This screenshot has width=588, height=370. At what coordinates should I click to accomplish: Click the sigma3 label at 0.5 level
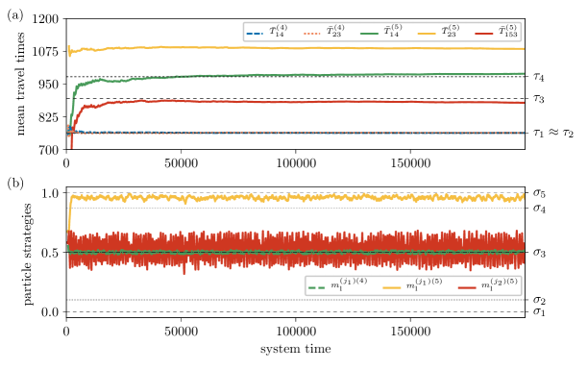click(539, 253)
